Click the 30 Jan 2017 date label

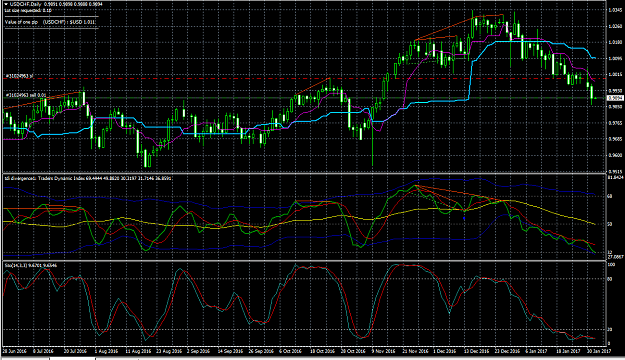click(599, 351)
